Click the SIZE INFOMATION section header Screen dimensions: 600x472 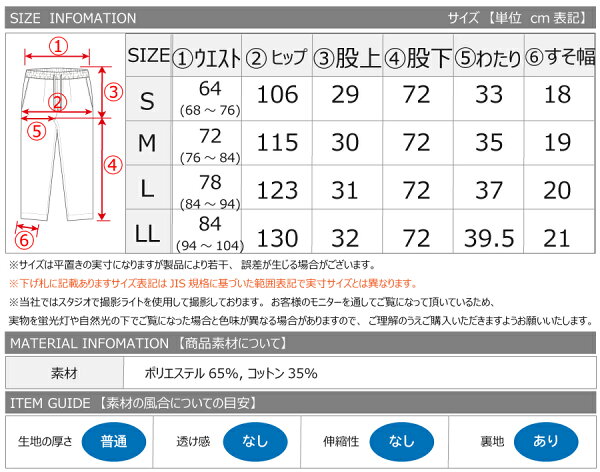tap(73, 18)
